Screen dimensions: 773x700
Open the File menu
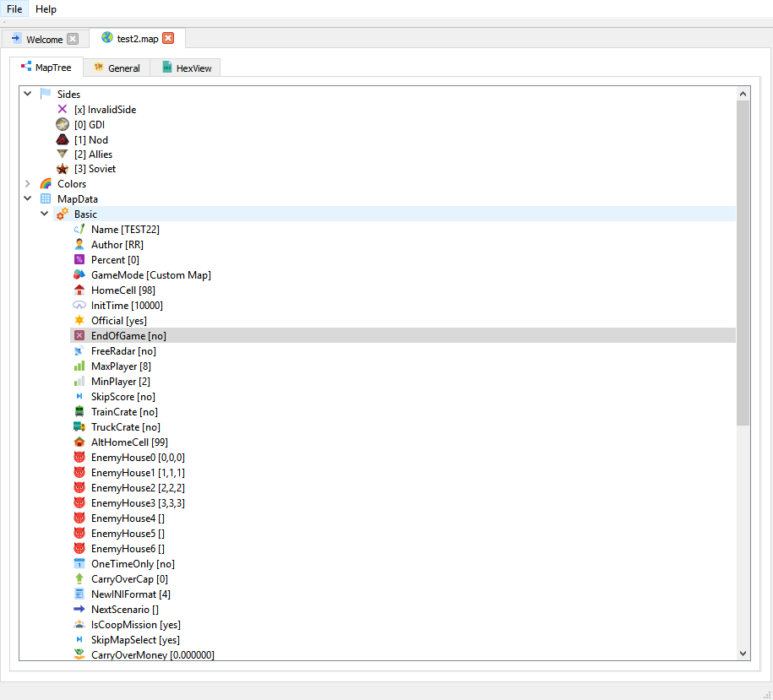(14, 9)
